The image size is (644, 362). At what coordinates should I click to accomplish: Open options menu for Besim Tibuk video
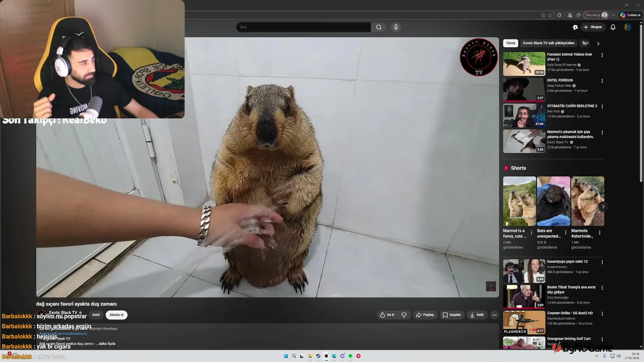click(602, 288)
